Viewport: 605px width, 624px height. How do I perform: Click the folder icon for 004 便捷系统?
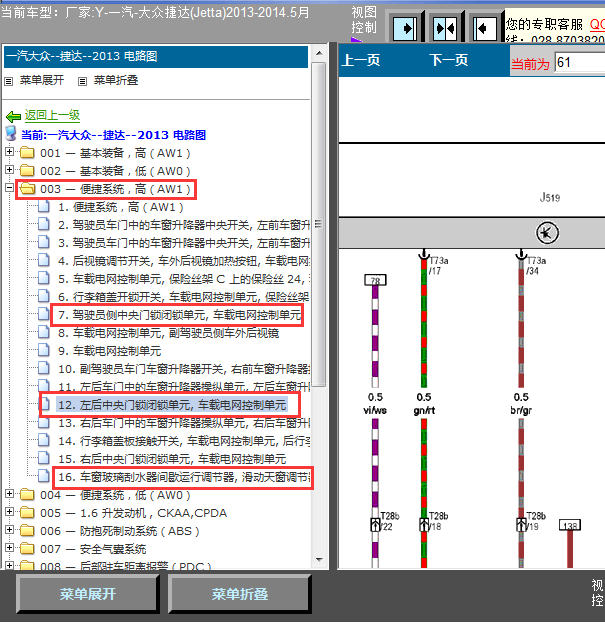pos(27,494)
